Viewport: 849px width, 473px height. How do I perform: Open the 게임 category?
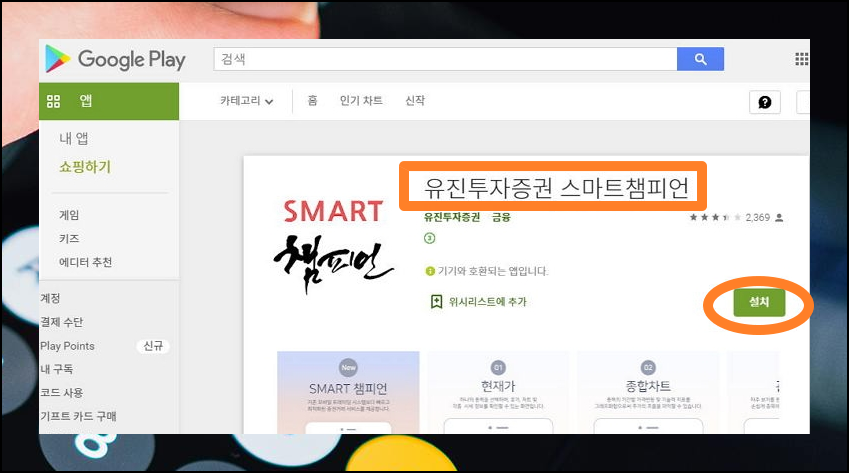click(69, 215)
